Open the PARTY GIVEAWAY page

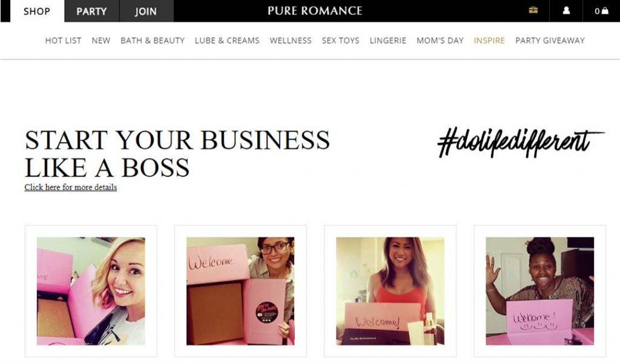coord(550,41)
